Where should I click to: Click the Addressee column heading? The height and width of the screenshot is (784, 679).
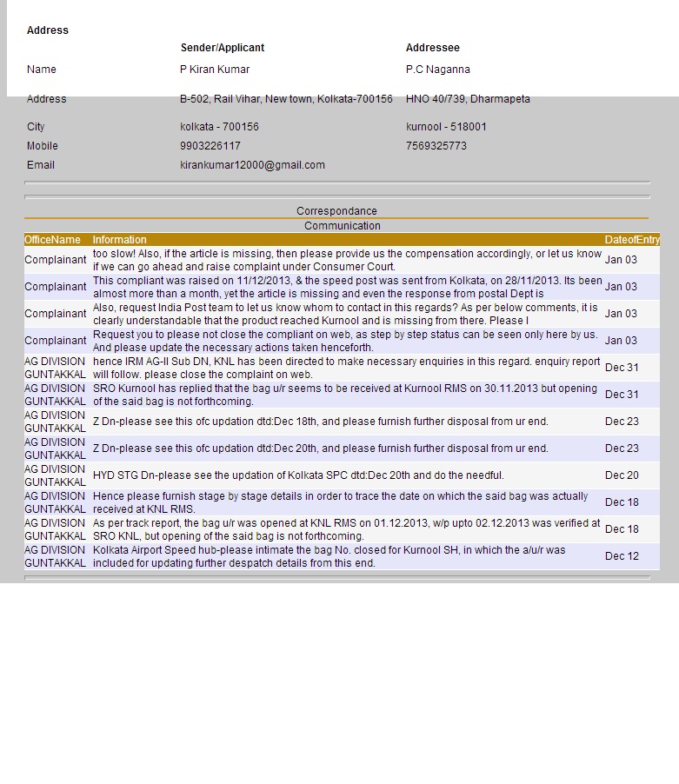432,48
